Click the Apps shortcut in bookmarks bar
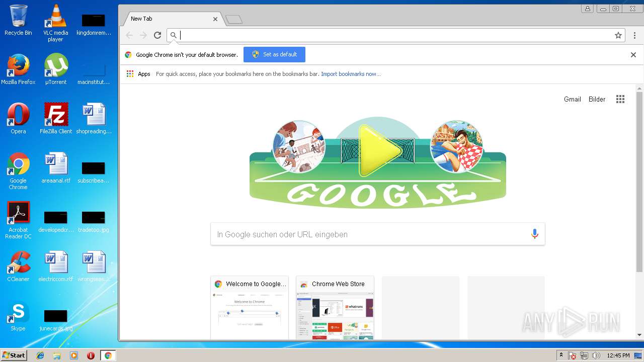The image size is (644, 362). pos(138,74)
